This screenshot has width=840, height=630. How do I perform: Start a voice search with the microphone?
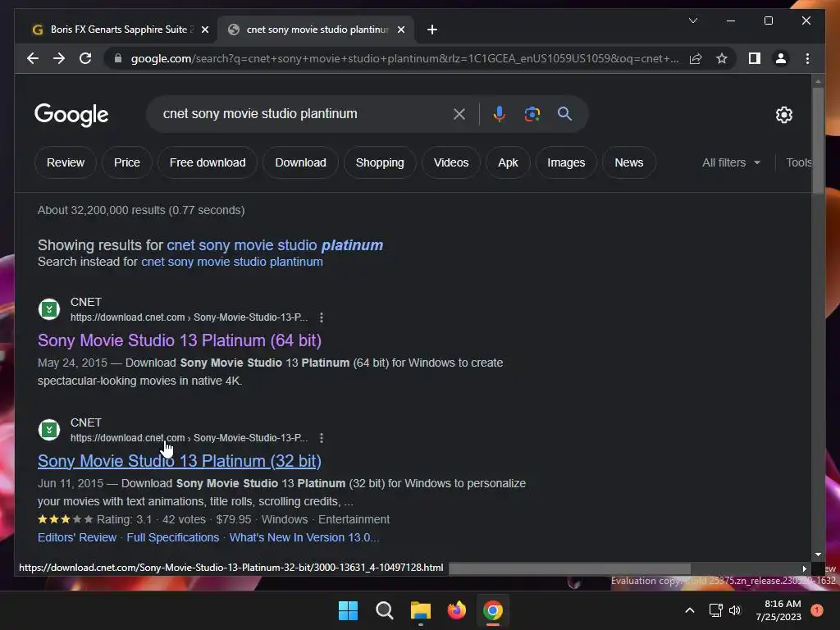click(x=499, y=113)
